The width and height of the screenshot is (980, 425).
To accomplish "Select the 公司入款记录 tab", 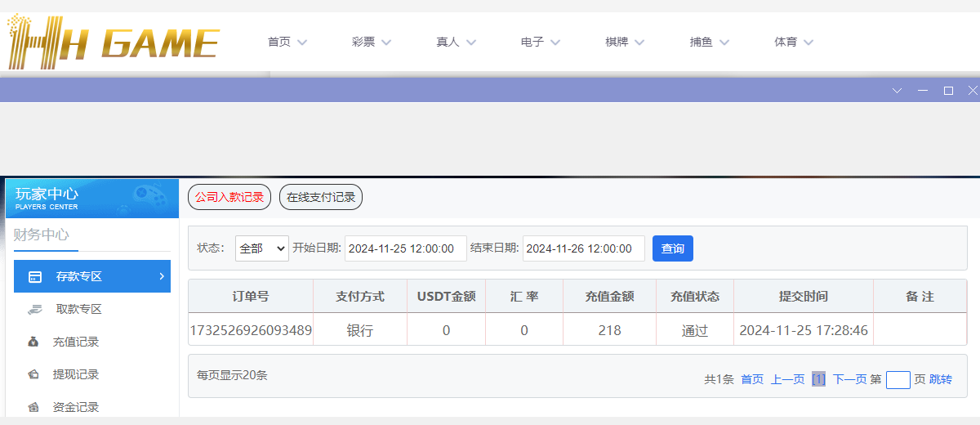I will pyautogui.click(x=229, y=197).
